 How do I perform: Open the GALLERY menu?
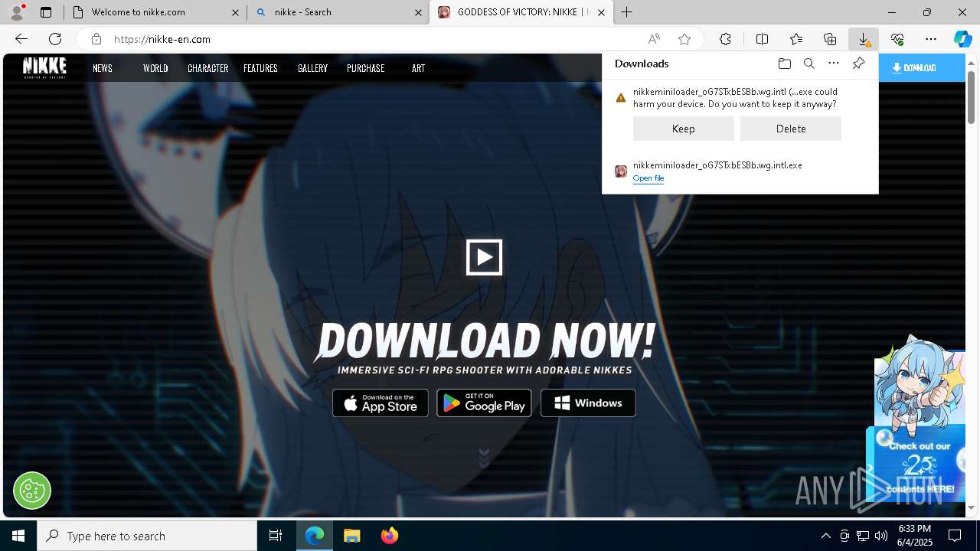[x=312, y=68]
